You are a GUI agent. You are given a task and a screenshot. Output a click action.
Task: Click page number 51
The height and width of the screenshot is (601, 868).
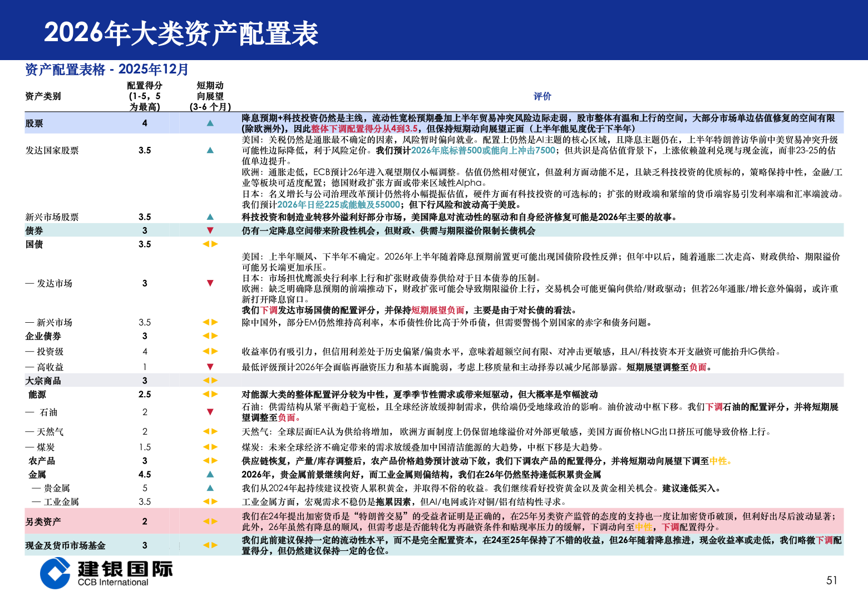click(831, 580)
